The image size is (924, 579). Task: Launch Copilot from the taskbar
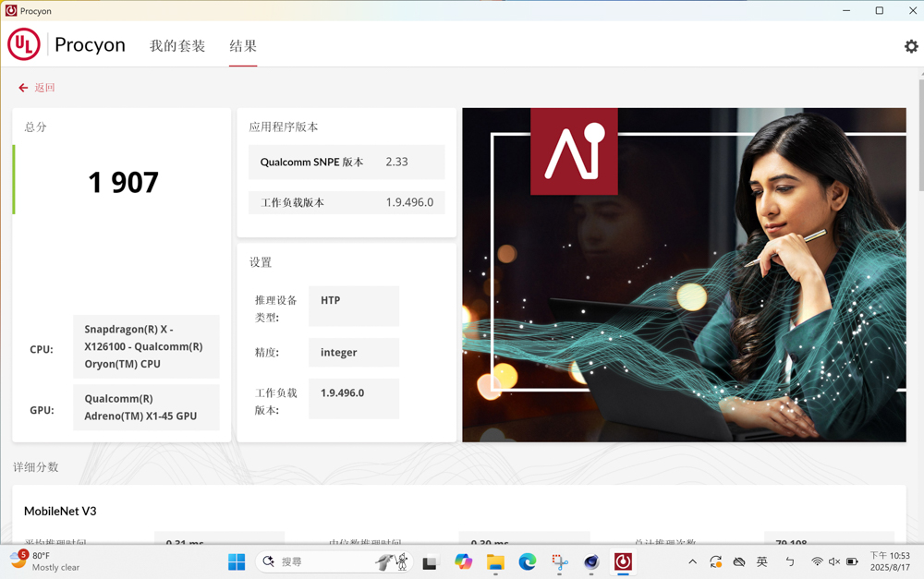click(463, 562)
